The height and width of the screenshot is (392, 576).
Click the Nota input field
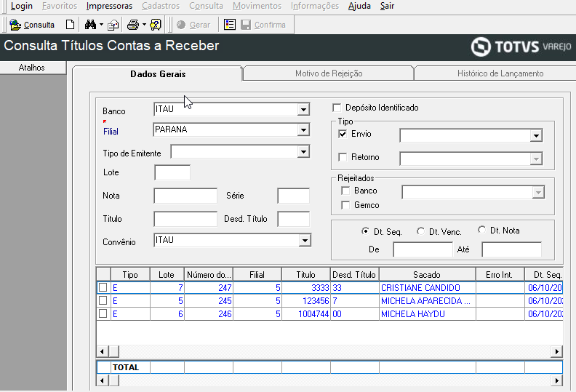[x=185, y=196]
